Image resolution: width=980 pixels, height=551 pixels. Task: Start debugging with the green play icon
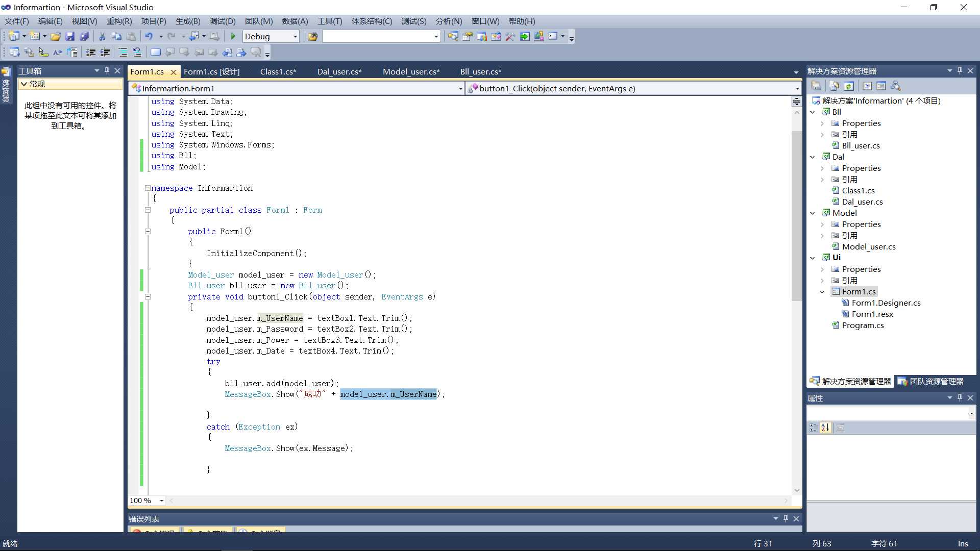pyautogui.click(x=233, y=36)
